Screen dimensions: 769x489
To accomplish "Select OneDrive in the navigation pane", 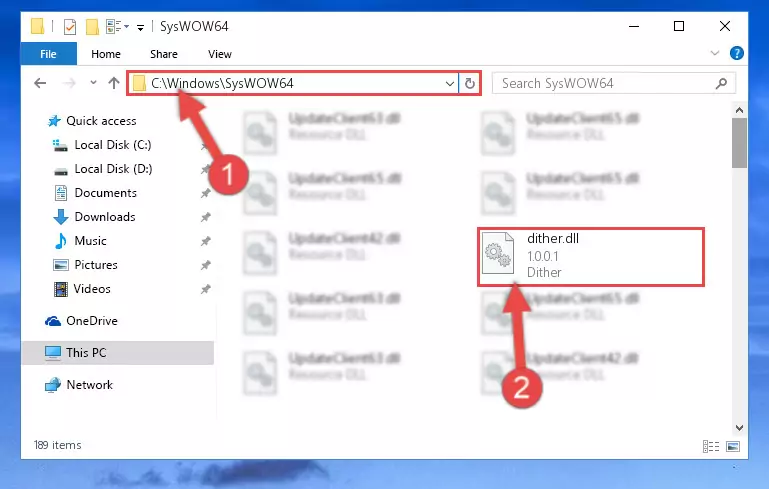I will click(92, 321).
